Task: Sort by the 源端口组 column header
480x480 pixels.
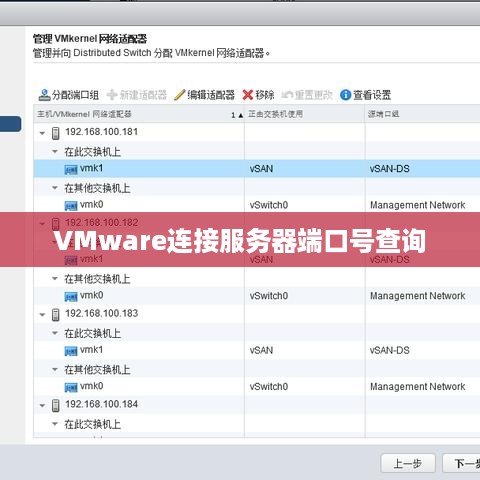Action: click(423, 114)
